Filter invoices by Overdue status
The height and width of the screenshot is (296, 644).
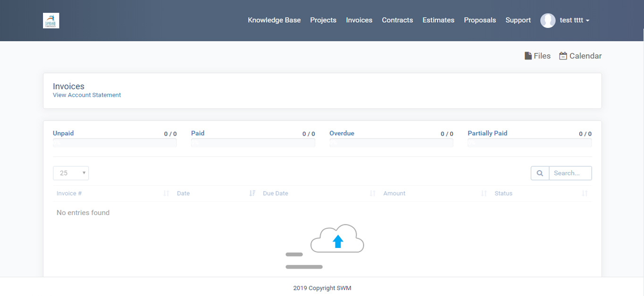click(342, 133)
